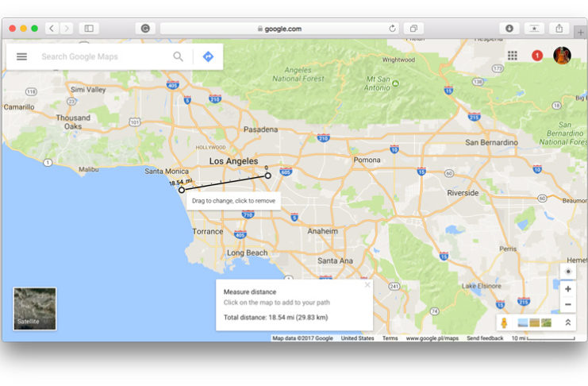Open directions with the blue arrow icon
Screen dimensions: 588x386
[x=208, y=57]
